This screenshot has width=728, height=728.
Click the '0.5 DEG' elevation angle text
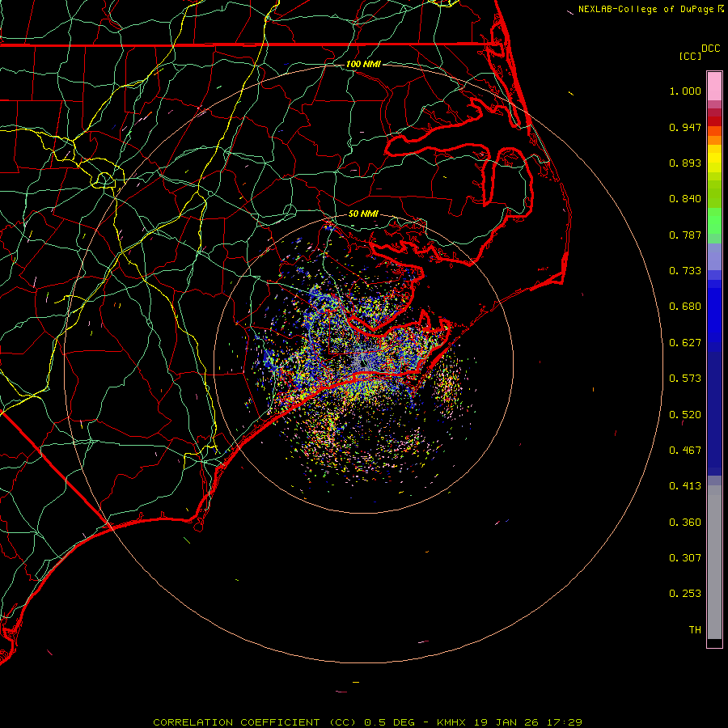389,722
